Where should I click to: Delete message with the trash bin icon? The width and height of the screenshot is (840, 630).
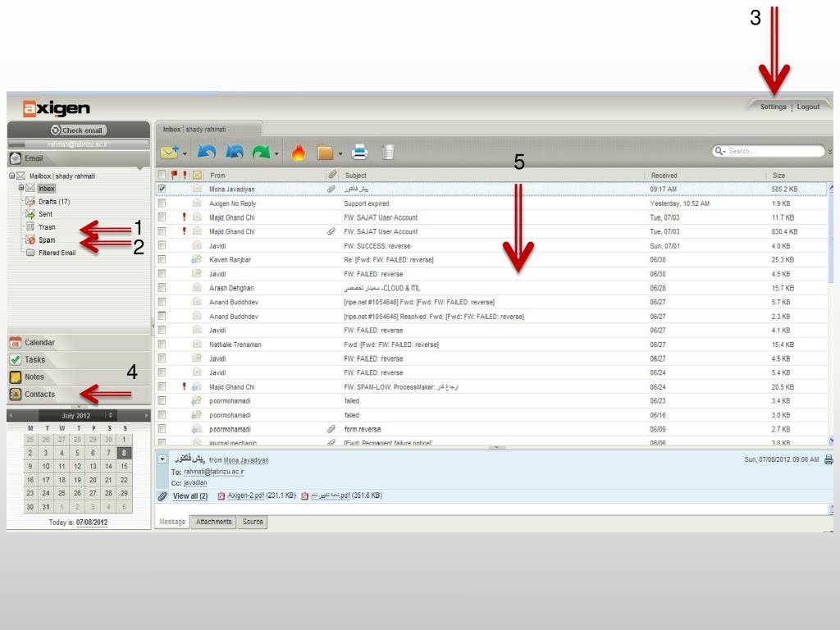[x=388, y=152]
